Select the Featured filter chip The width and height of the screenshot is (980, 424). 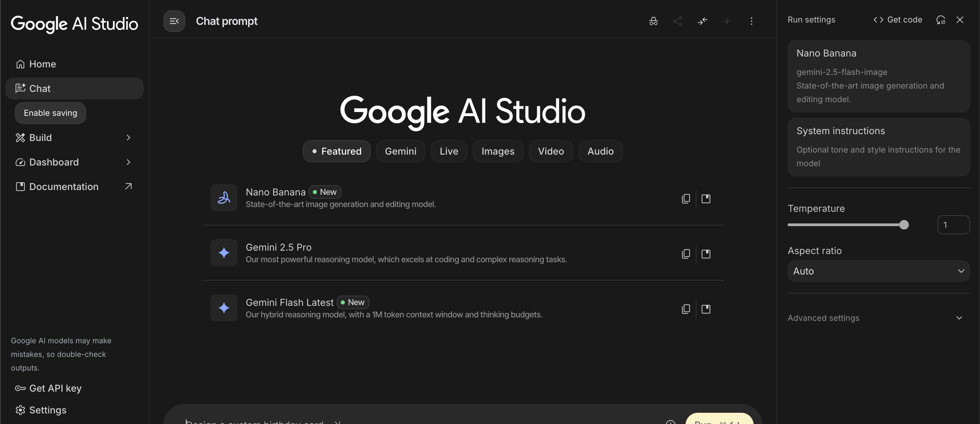(x=336, y=151)
